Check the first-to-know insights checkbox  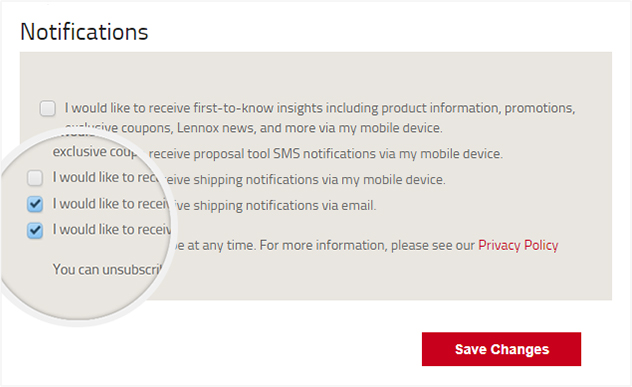tap(48, 108)
